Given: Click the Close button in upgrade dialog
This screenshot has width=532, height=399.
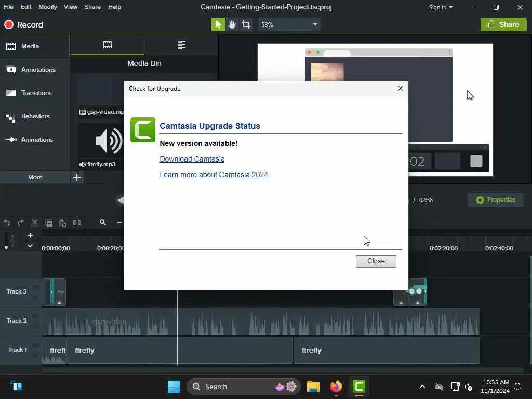Looking at the screenshot, I should click(376, 261).
